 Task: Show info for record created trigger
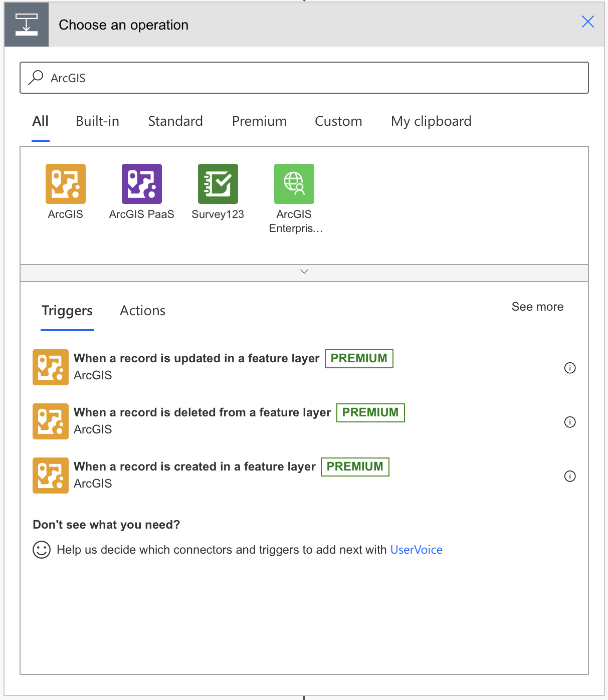tap(570, 477)
